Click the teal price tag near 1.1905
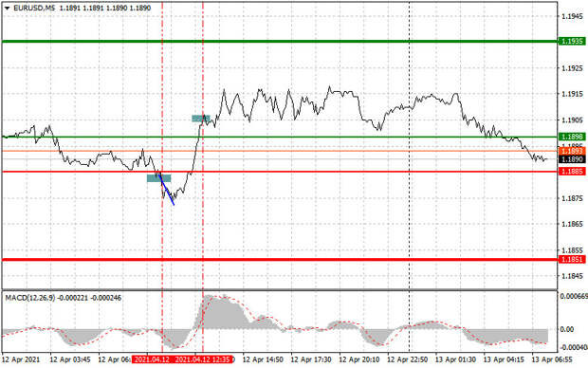588x368 pixels. [x=201, y=119]
